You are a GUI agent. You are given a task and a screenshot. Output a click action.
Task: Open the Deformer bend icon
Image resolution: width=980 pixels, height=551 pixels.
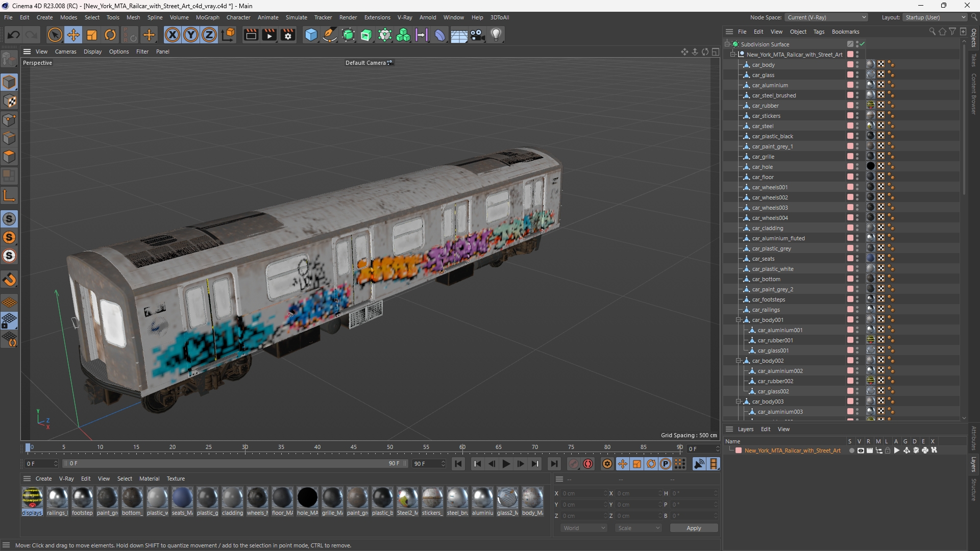[440, 35]
